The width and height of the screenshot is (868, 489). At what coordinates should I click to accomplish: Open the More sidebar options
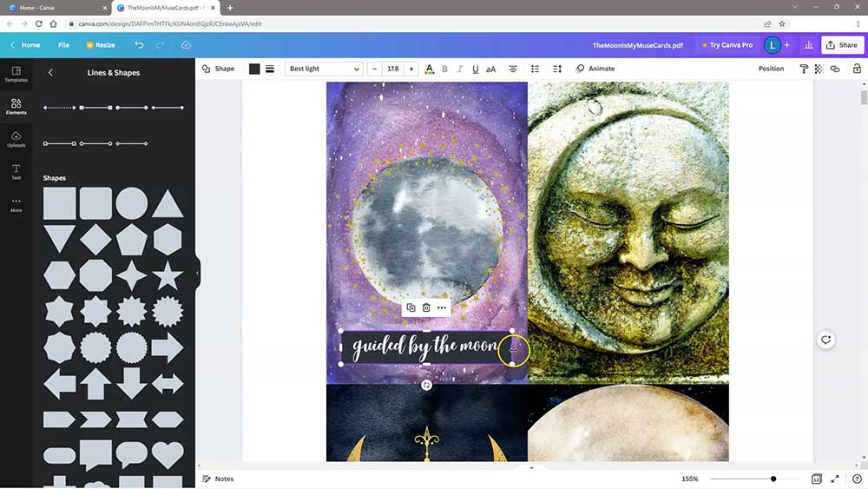point(16,204)
